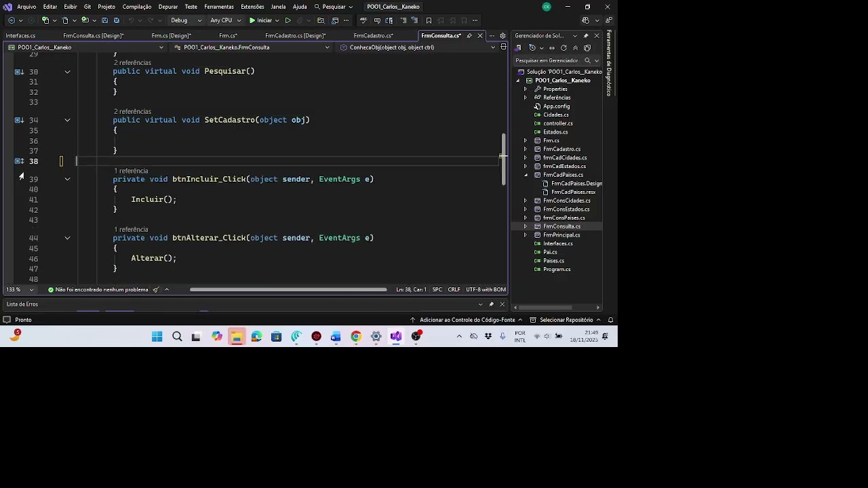Click the split editor handle icon
The image size is (868, 488).
pos(503,47)
